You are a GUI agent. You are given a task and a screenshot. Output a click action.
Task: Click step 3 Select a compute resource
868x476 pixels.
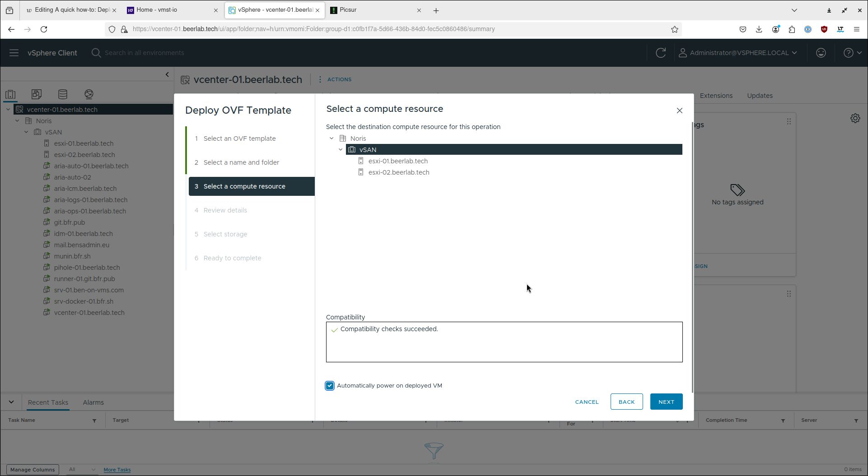tap(252, 186)
